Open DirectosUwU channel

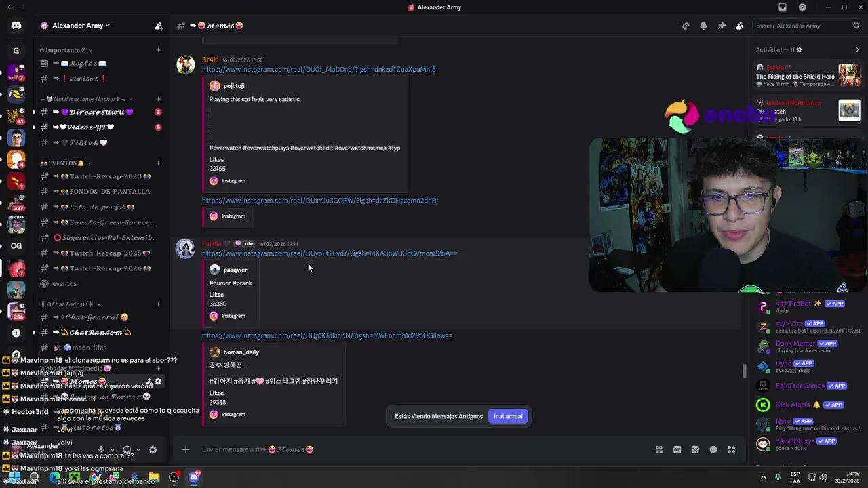click(x=100, y=112)
